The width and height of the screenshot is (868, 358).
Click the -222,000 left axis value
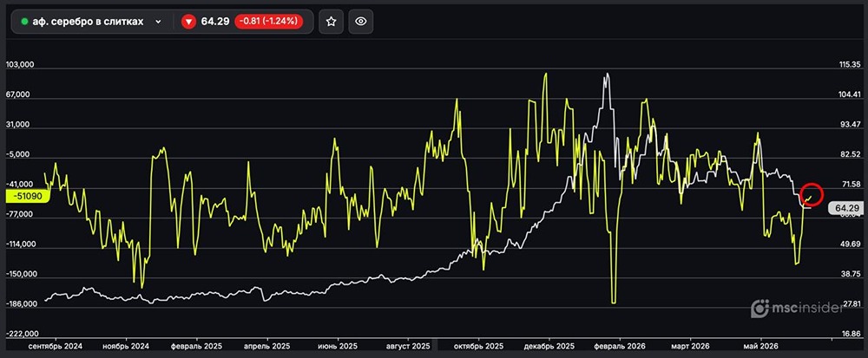[23, 334]
